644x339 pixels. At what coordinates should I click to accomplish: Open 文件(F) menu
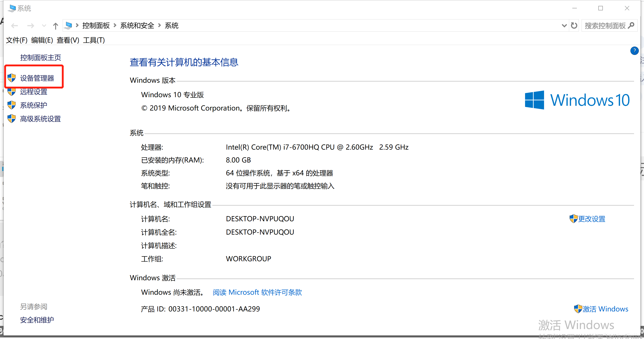(x=17, y=40)
